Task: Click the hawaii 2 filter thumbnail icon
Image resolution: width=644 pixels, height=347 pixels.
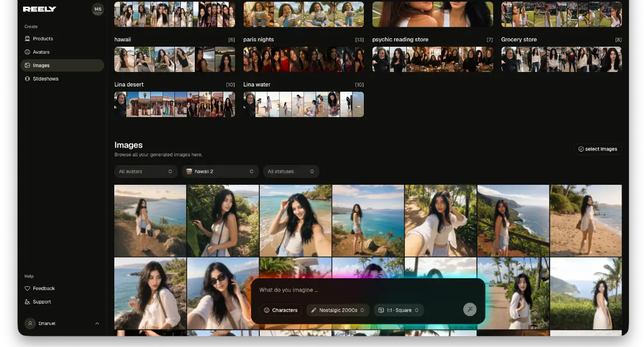Action: [189, 171]
